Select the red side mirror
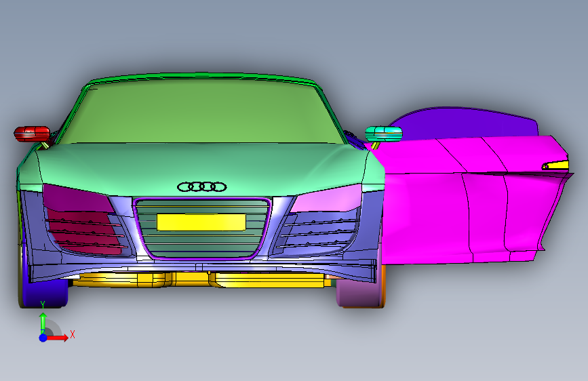 point(32,134)
